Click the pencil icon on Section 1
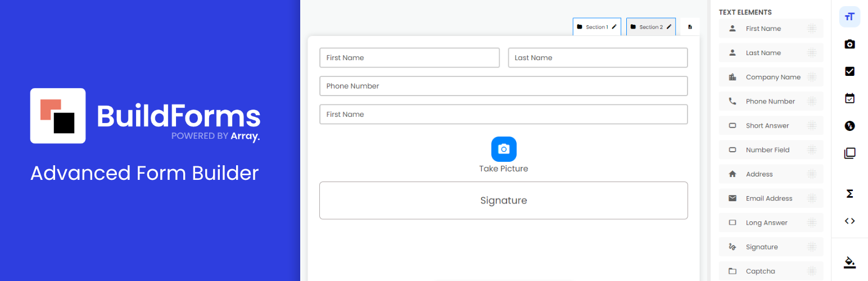868x281 pixels. point(614,26)
